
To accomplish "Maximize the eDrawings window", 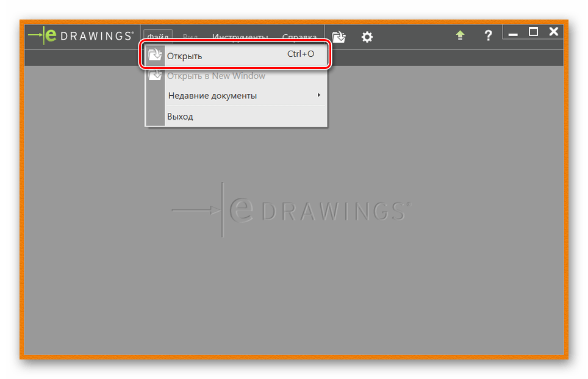I will click(533, 32).
